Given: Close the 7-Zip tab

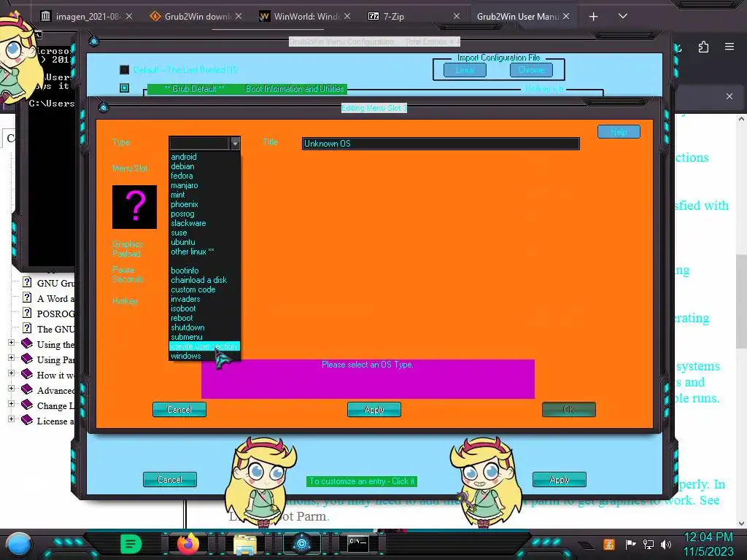Looking at the screenshot, I should 457,17.
